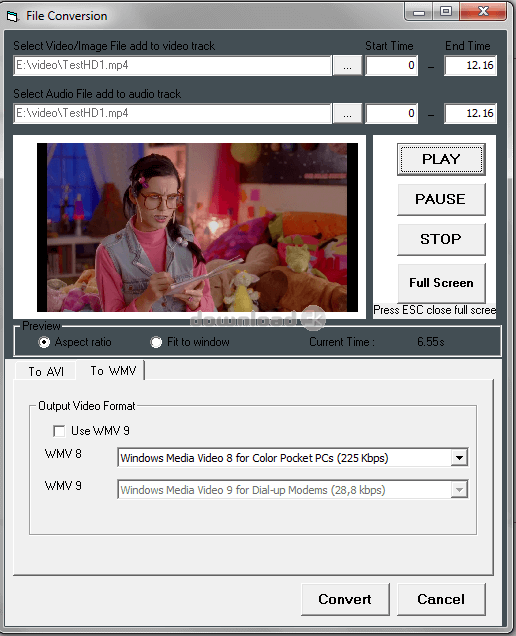Click the Convert button
Image resolution: width=516 pixels, height=636 pixels.
(345, 599)
